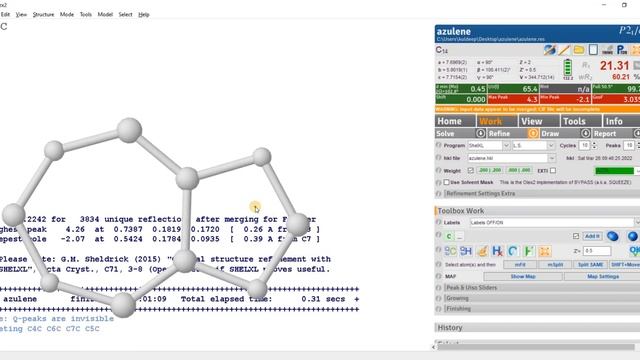640x360 pixels.
Task: Switch to the Home tab
Action: 455,121
